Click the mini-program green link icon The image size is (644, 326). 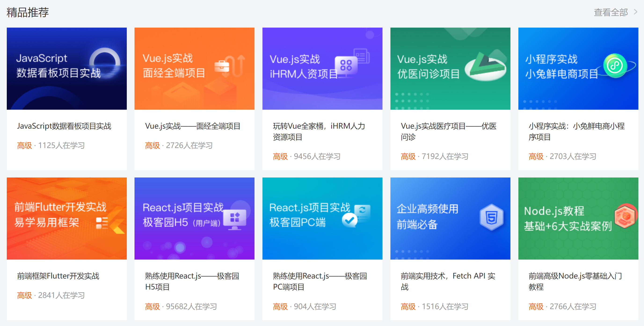615,65
